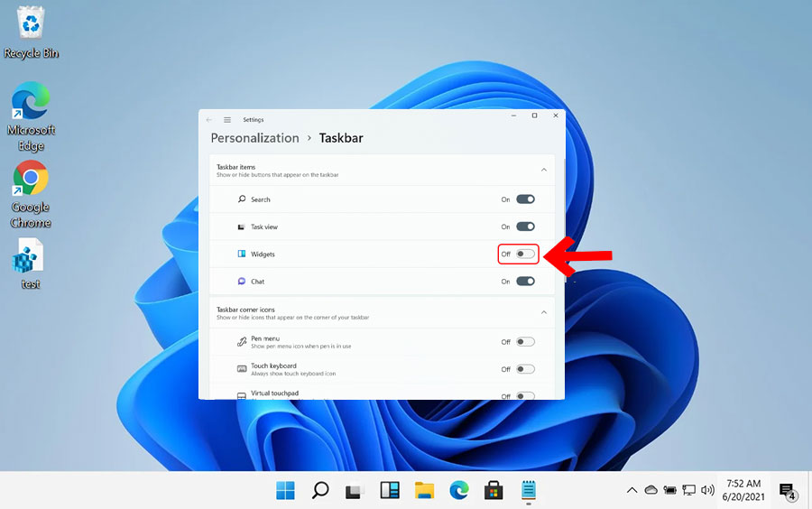Launch Microsoft Edge from the taskbar
Image resolution: width=812 pixels, height=509 pixels.
pos(459,490)
